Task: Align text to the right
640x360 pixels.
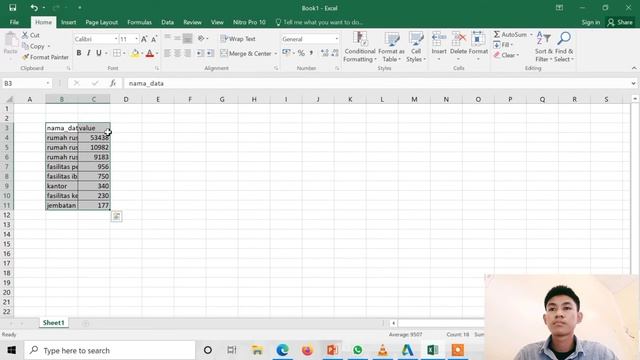Action: click(187, 53)
